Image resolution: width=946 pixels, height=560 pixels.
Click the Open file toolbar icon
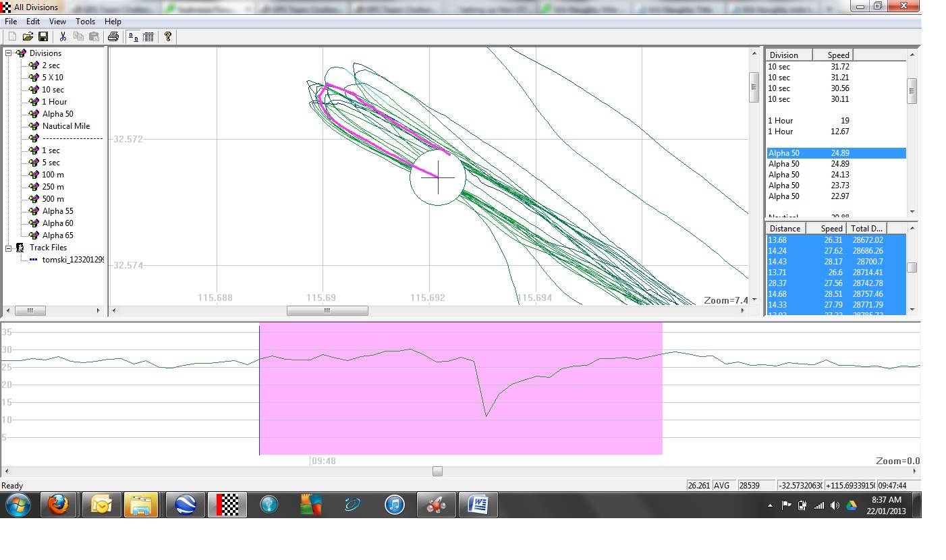[x=28, y=36]
